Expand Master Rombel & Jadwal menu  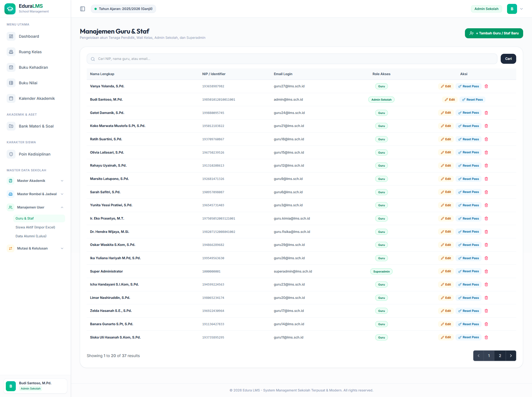point(35,194)
